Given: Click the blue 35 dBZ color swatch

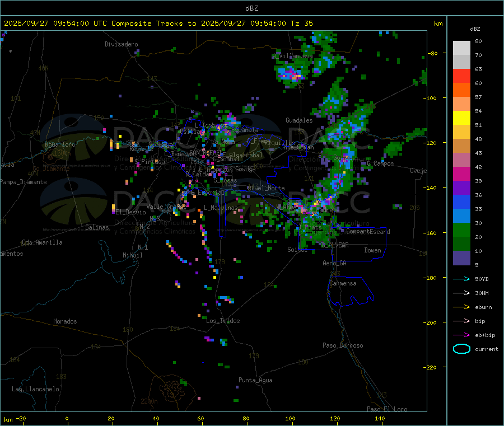Looking at the screenshot, I should (x=461, y=202).
